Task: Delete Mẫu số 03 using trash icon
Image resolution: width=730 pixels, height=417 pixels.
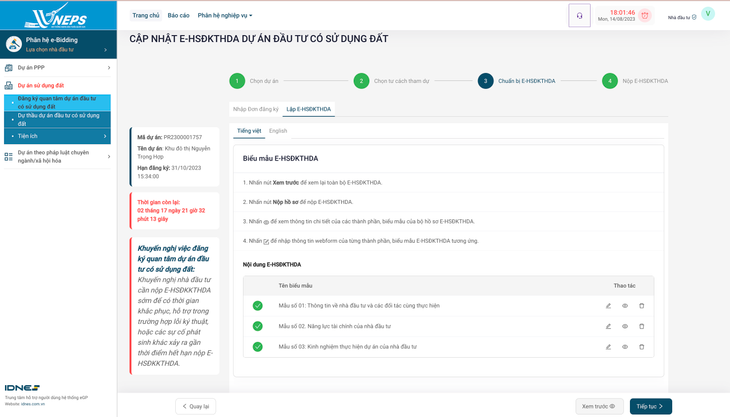Action: (642, 347)
